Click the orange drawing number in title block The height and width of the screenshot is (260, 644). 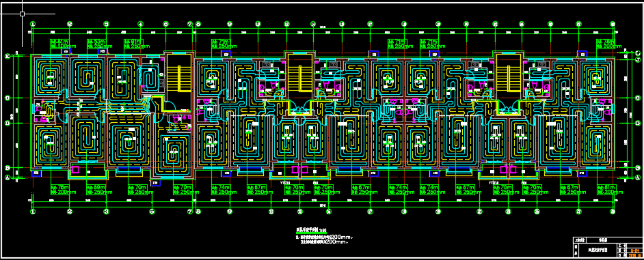[x=634, y=250]
